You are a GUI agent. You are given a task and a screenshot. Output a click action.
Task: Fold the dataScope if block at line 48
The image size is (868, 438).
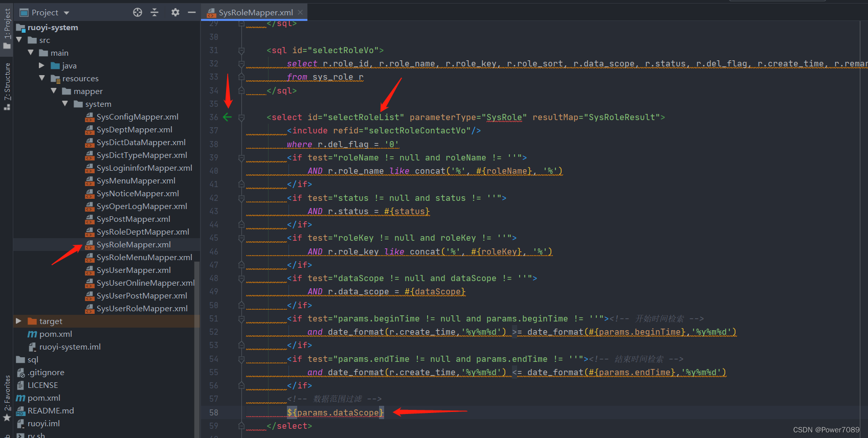coord(241,279)
